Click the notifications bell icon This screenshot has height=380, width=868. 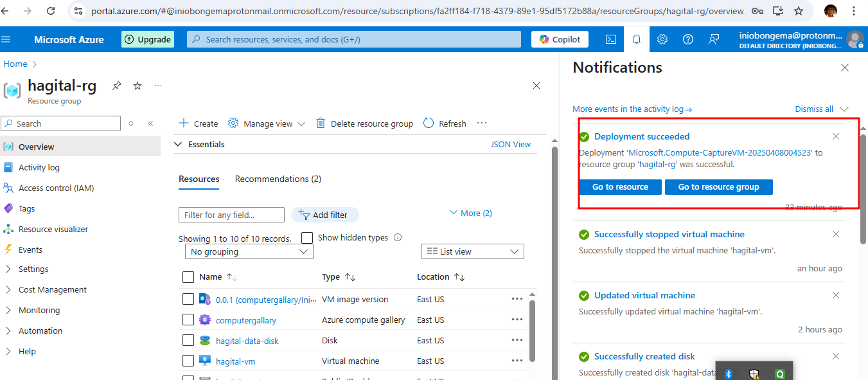click(x=637, y=39)
